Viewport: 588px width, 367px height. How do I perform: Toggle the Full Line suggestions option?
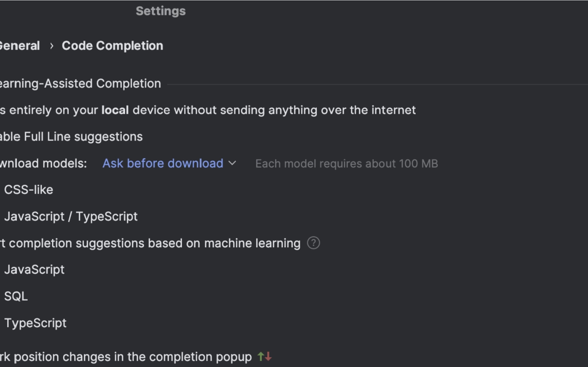coord(71,137)
